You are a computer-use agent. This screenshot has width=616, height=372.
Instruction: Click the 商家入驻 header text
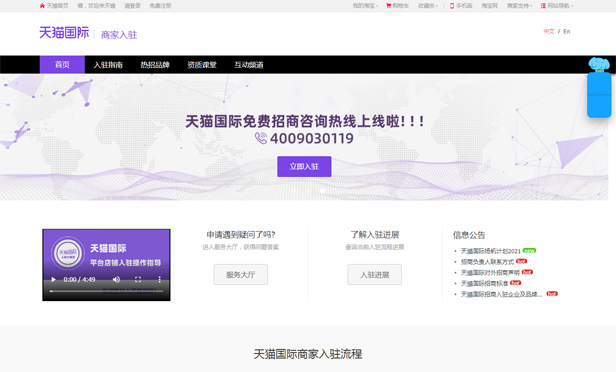click(119, 35)
